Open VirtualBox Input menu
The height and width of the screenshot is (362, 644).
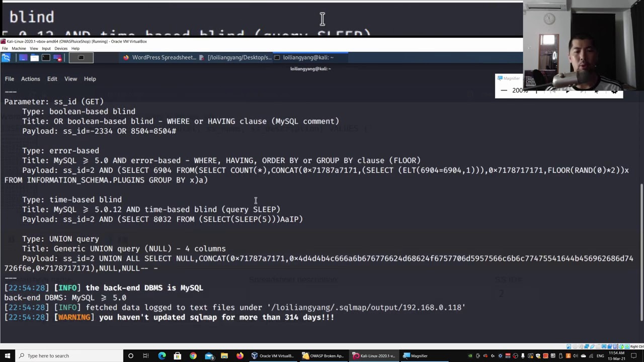point(46,48)
